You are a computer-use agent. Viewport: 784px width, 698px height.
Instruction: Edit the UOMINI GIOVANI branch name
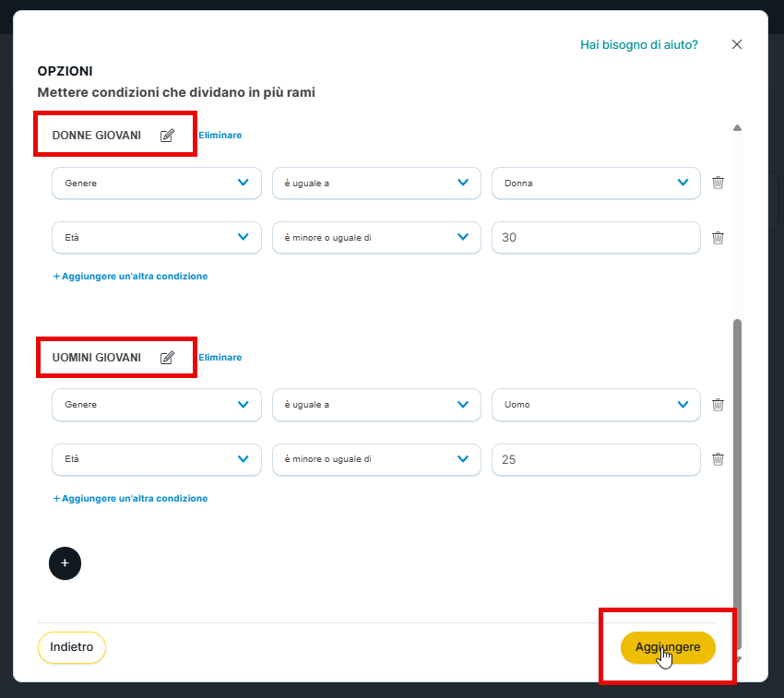pyautogui.click(x=167, y=358)
